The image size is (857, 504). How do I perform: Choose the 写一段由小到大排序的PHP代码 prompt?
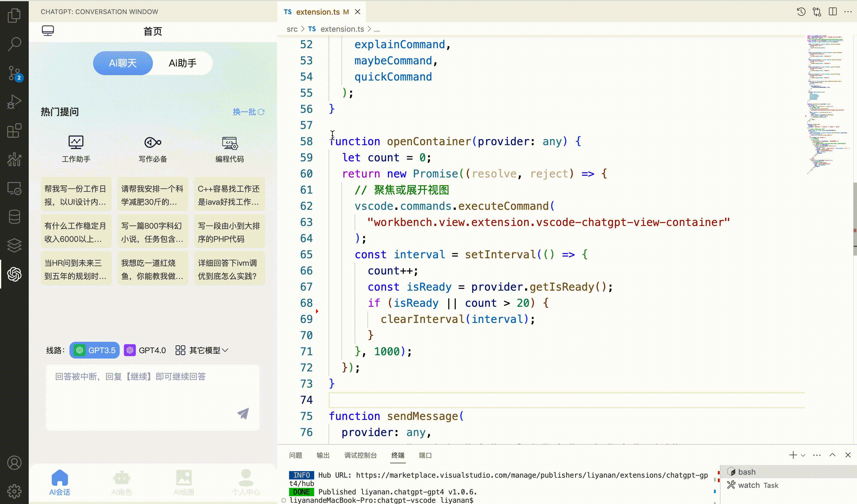pos(229,232)
